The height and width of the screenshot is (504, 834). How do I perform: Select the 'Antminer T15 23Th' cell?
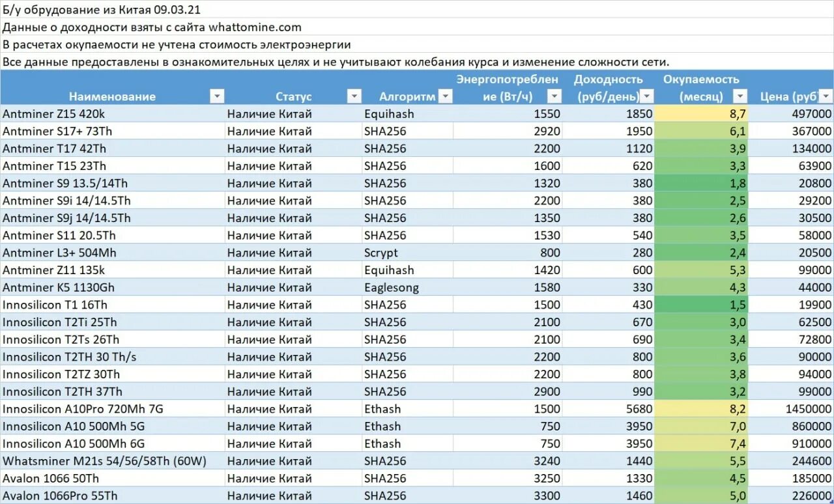click(112, 165)
